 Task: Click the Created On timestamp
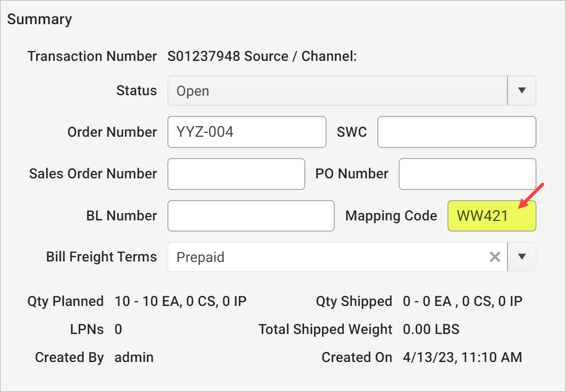coord(461,357)
